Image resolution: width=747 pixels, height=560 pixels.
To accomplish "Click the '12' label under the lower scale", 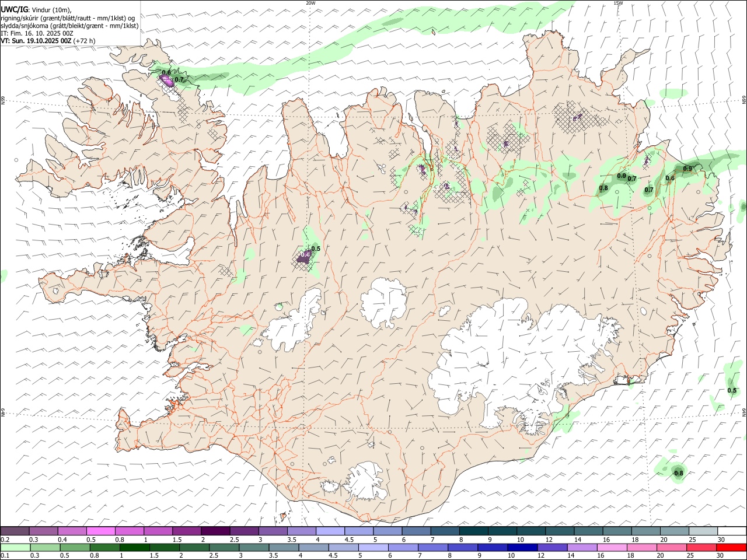I will 541,556.
